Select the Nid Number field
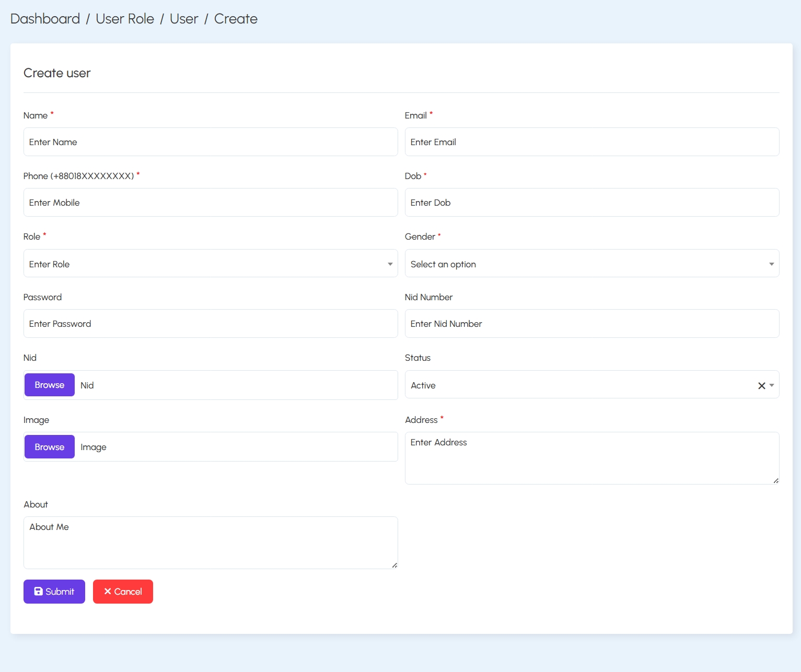Image resolution: width=801 pixels, height=672 pixels. tap(592, 324)
